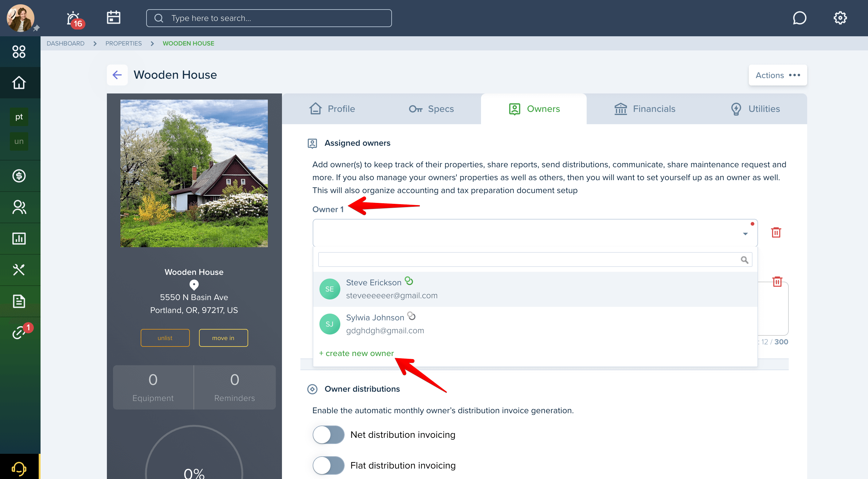
Task: Open the documents file icon in sidebar
Action: [x=19, y=301]
